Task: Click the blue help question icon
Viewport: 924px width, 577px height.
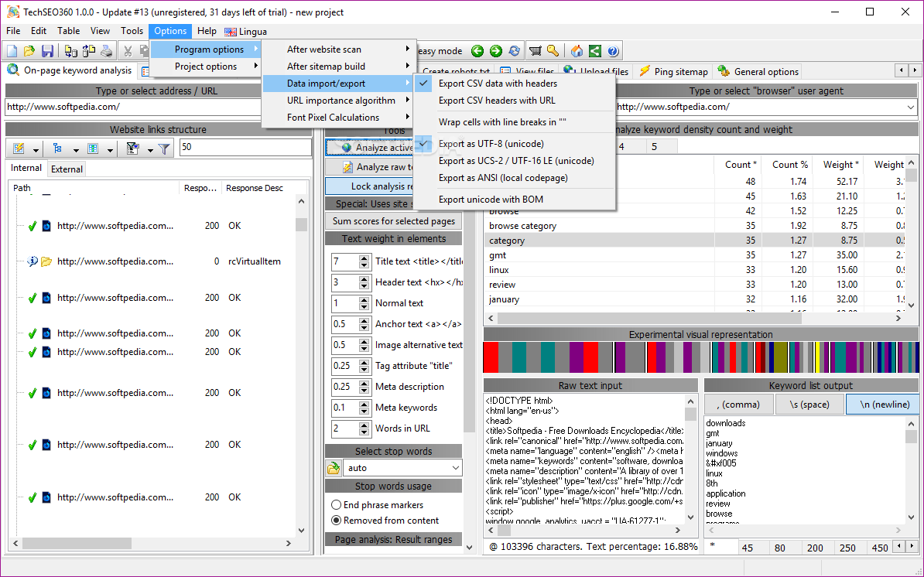Action: [612, 51]
